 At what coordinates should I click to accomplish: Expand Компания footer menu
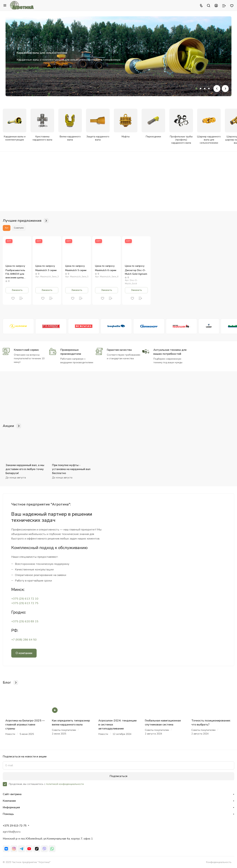[118, 801]
